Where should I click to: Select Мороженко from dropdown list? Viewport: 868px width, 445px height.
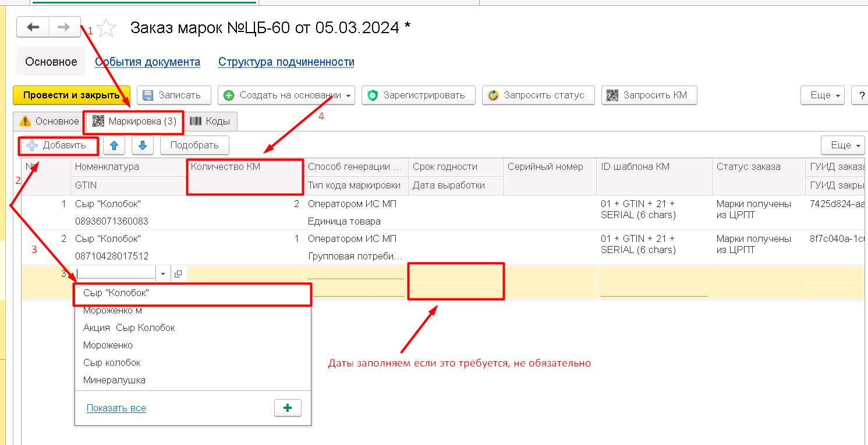pyautogui.click(x=193, y=346)
